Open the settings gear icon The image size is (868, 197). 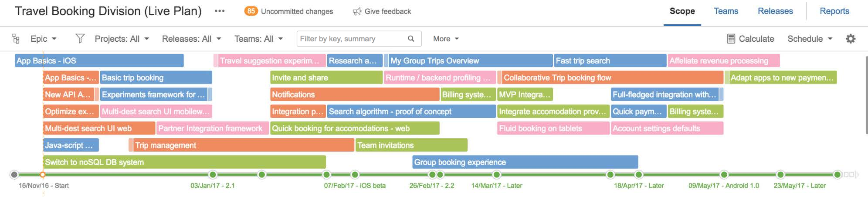coord(851,39)
